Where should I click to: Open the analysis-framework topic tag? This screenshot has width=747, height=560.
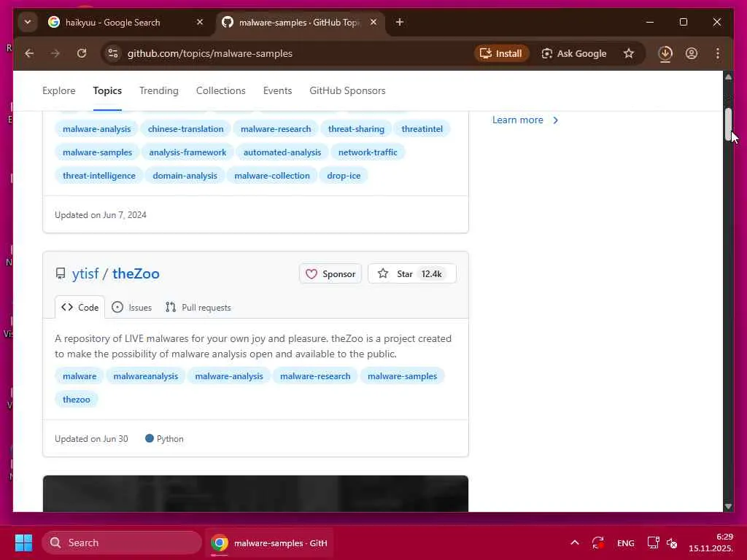click(x=187, y=152)
